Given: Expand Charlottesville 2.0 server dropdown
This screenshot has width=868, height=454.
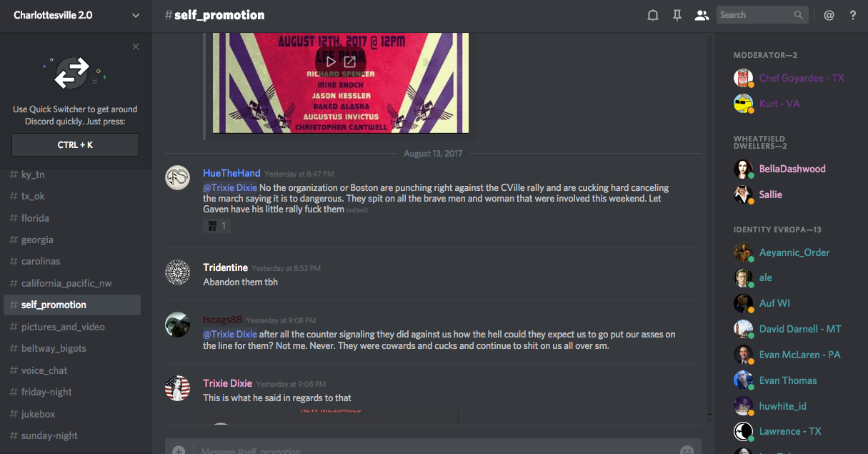Looking at the screenshot, I should (x=136, y=15).
